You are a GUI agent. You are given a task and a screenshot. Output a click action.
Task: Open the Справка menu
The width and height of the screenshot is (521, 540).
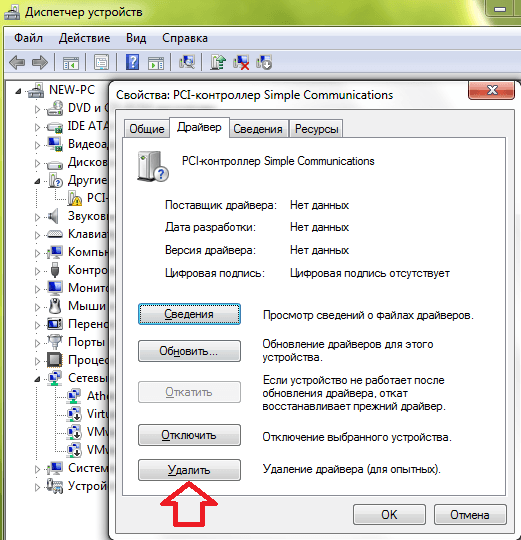point(185,38)
